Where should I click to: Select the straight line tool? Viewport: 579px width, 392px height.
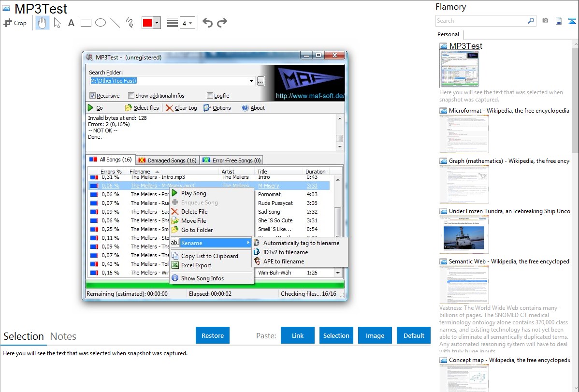coord(115,23)
